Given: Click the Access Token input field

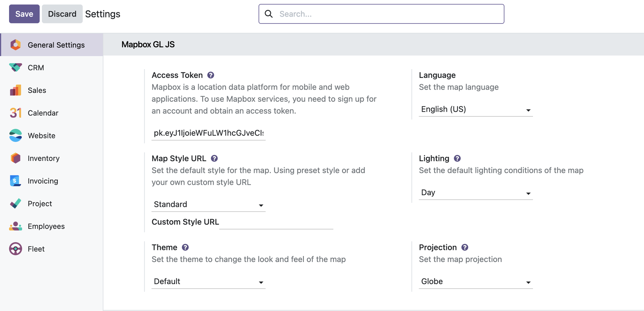Looking at the screenshot, I should 208,133.
